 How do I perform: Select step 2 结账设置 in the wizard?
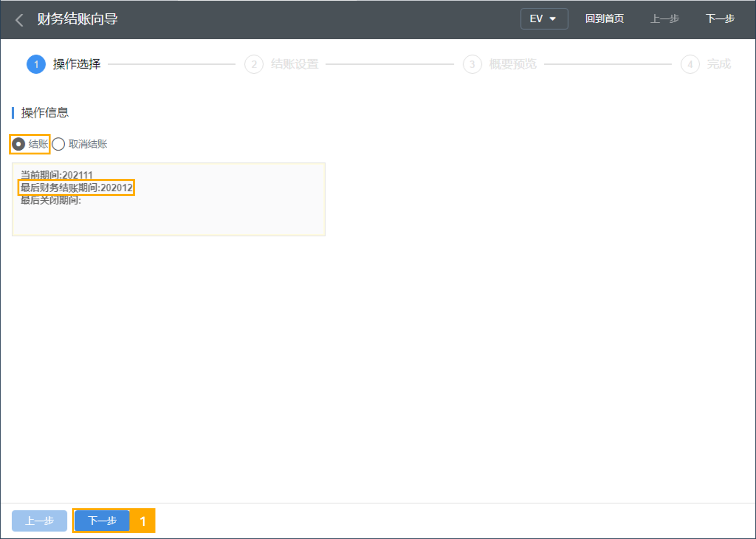(x=282, y=64)
